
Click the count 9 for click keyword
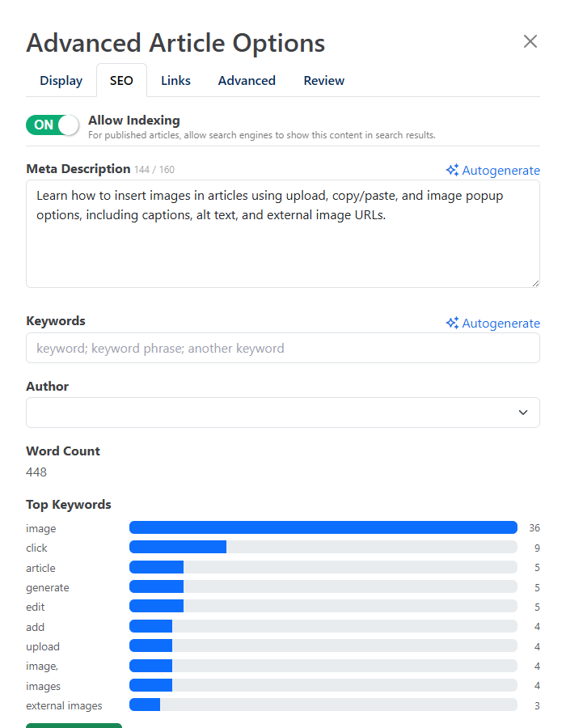click(537, 548)
